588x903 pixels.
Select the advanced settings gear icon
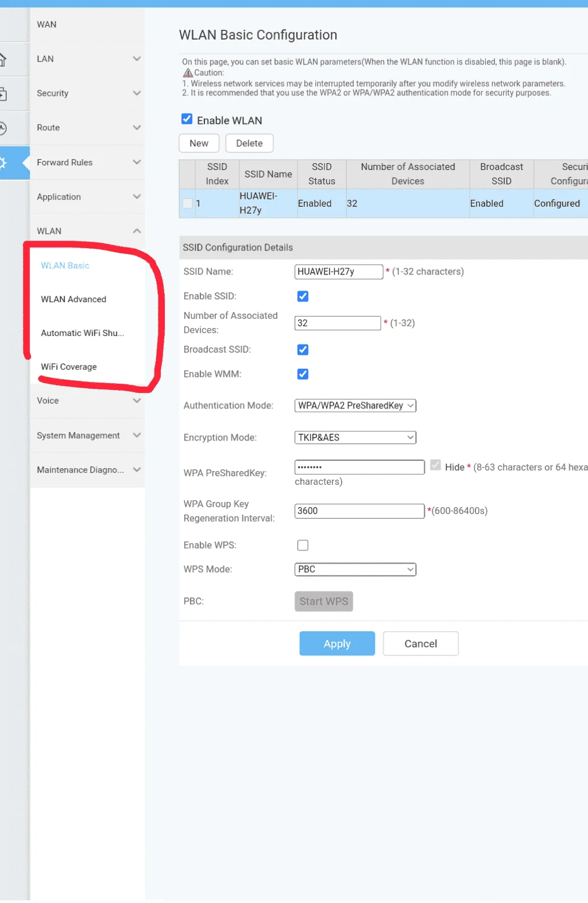[3, 163]
